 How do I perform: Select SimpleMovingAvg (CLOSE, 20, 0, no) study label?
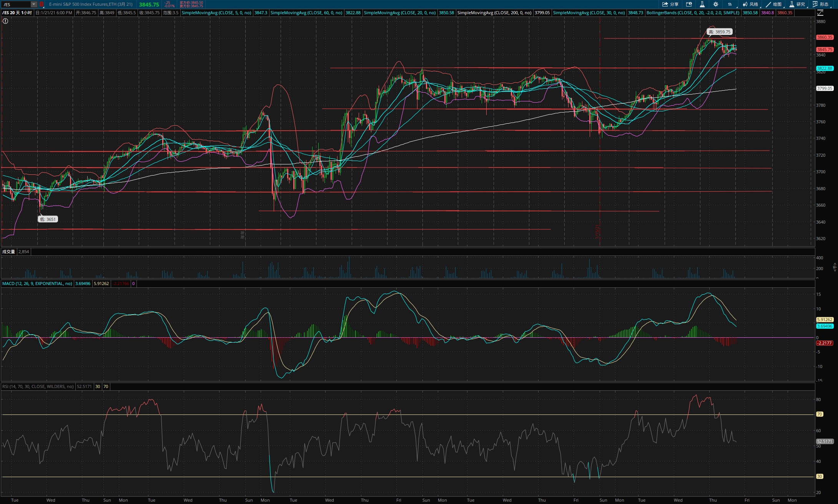click(x=400, y=13)
